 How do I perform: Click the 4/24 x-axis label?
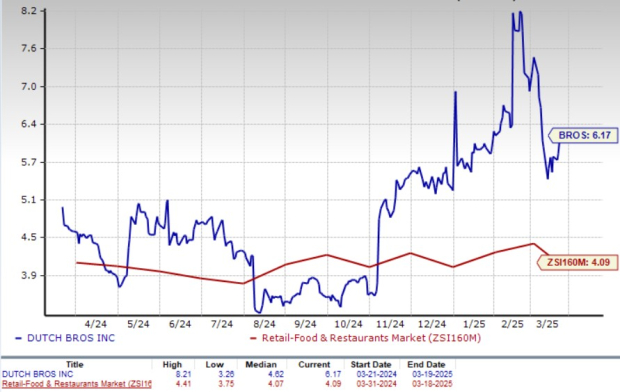96,324
